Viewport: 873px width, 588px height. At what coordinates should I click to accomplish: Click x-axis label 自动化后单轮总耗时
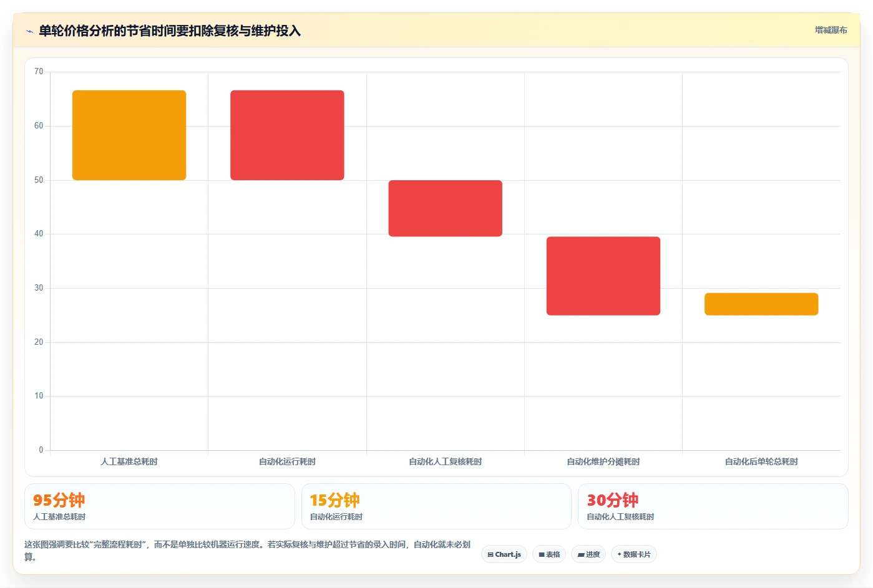click(x=761, y=461)
